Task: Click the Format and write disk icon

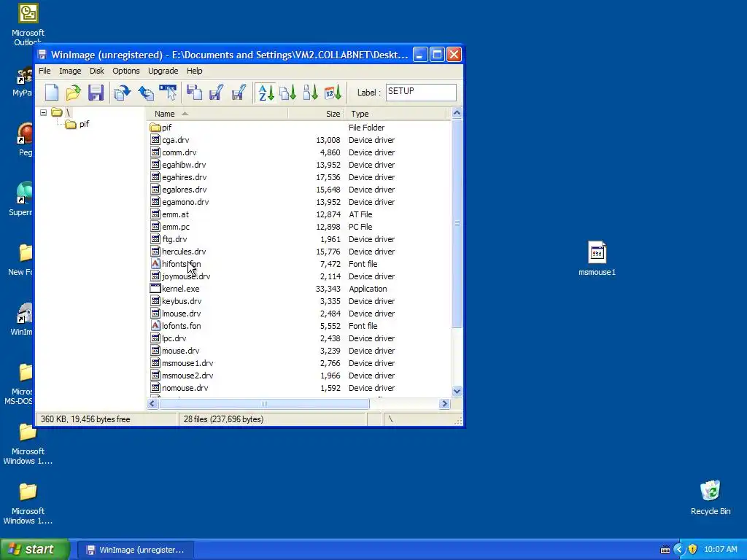Action: click(239, 93)
